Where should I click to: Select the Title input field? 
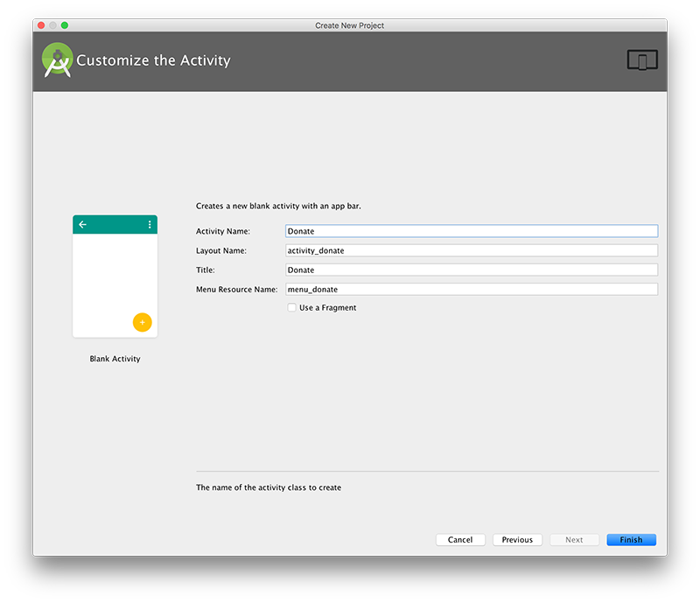[x=471, y=270]
